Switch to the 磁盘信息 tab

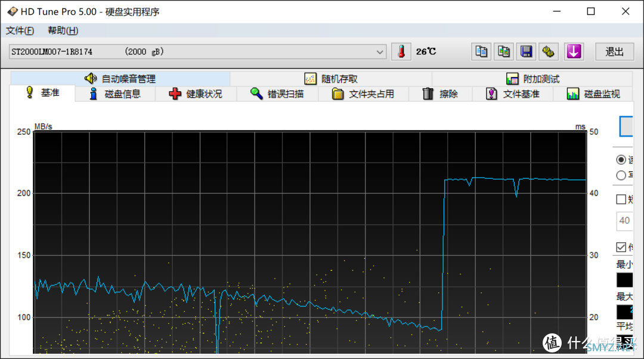(115, 94)
